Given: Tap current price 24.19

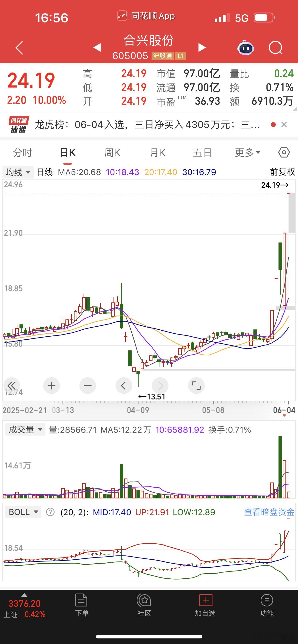Looking at the screenshot, I should pos(31,80).
